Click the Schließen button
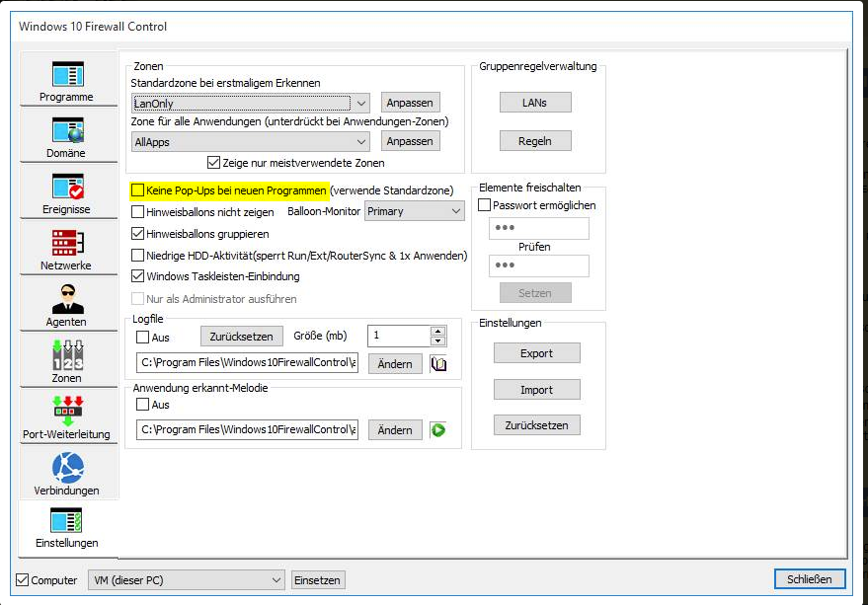868x605 pixels. tap(810, 579)
